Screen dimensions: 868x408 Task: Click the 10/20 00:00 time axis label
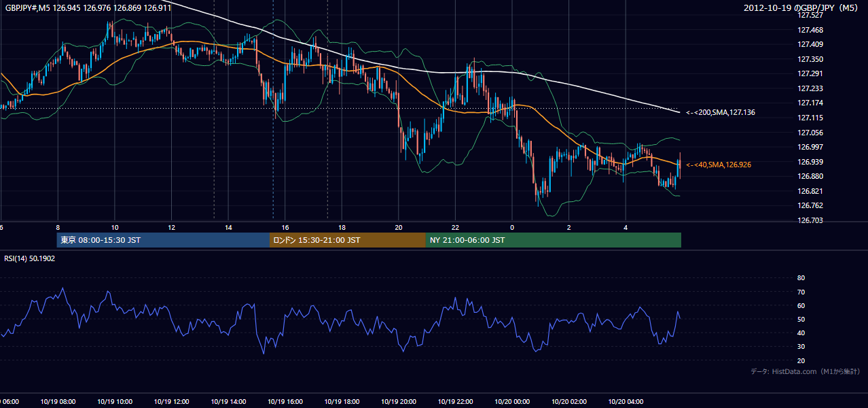coord(513,401)
